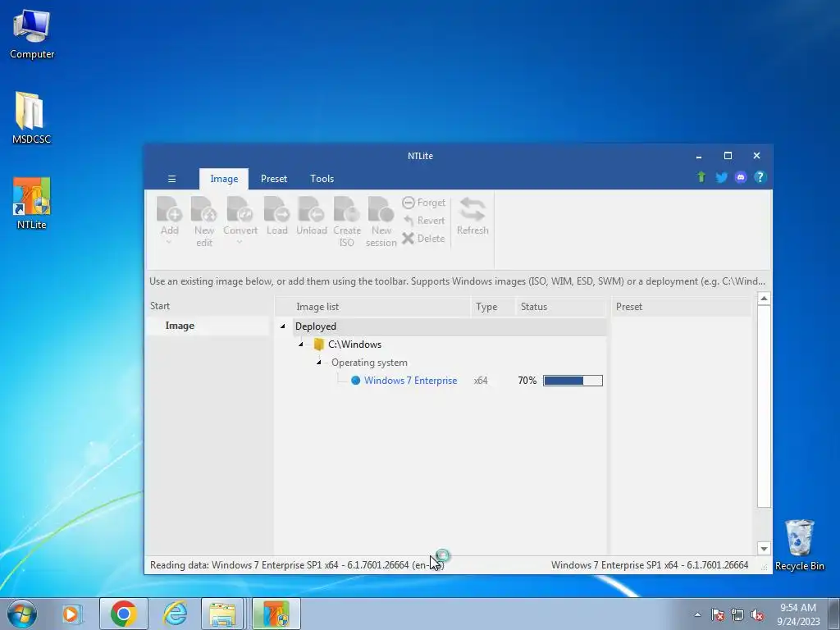Click the network tray icon

pyautogui.click(x=737, y=614)
